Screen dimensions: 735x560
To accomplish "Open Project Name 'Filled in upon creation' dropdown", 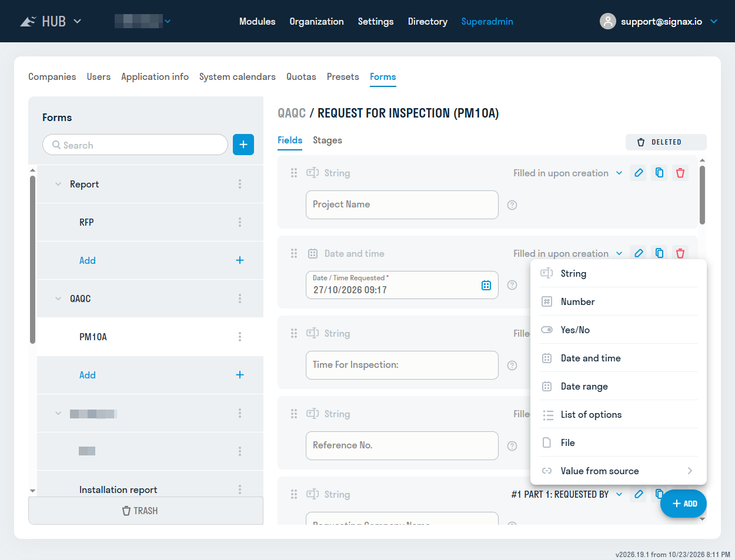I will [x=568, y=173].
